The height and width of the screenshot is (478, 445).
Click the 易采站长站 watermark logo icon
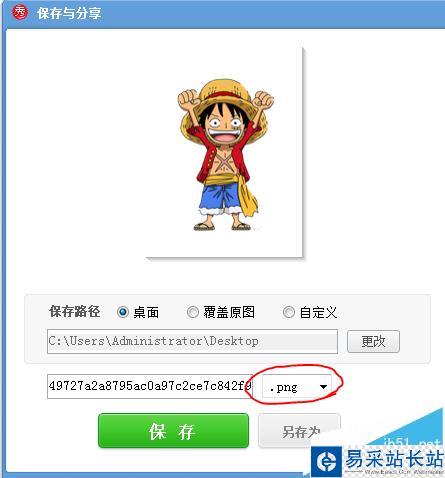[x=327, y=461]
